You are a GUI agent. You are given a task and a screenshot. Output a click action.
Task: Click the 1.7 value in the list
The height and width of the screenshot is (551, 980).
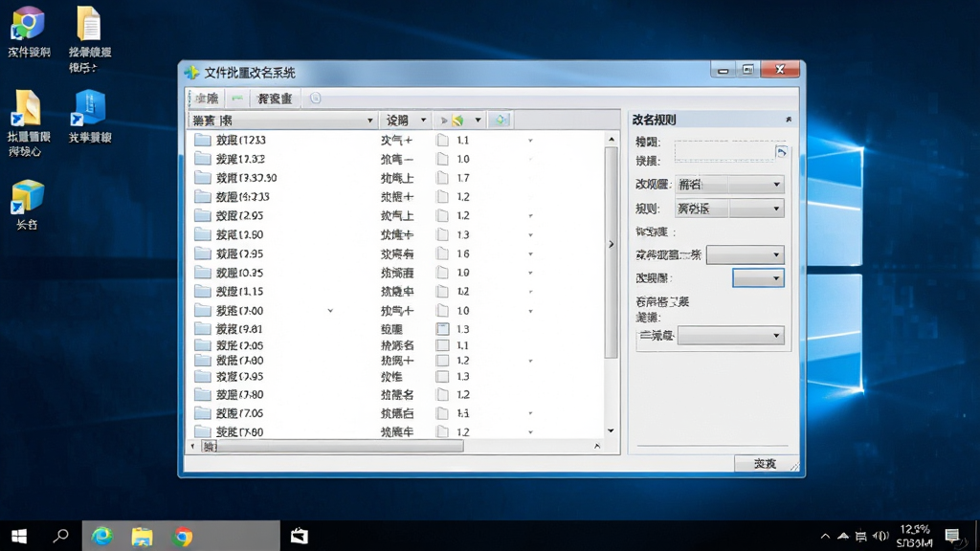point(462,178)
